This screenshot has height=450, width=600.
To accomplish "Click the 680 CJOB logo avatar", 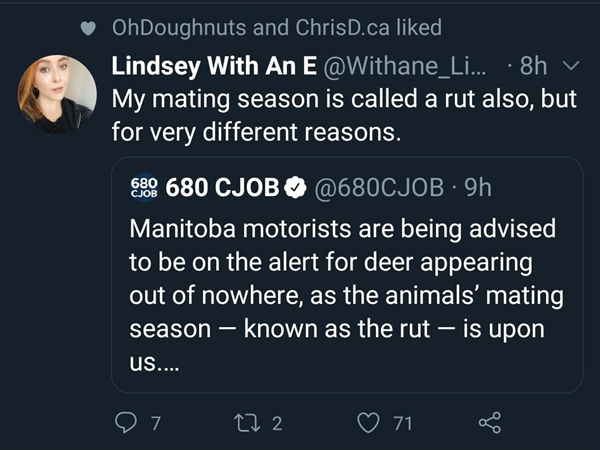I will click(144, 187).
